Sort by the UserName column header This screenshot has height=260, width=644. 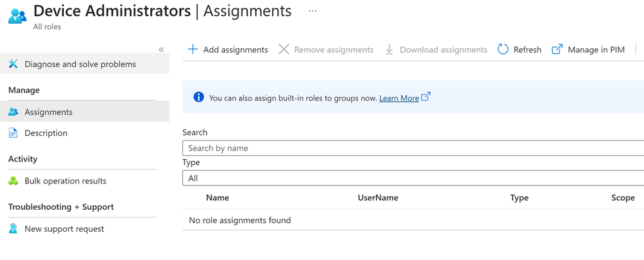pyautogui.click(x=378, y=198)
